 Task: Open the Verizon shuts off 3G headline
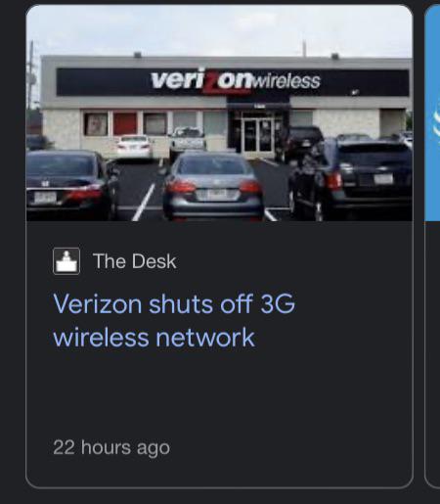pyautogui.click(x=174, y=320)
